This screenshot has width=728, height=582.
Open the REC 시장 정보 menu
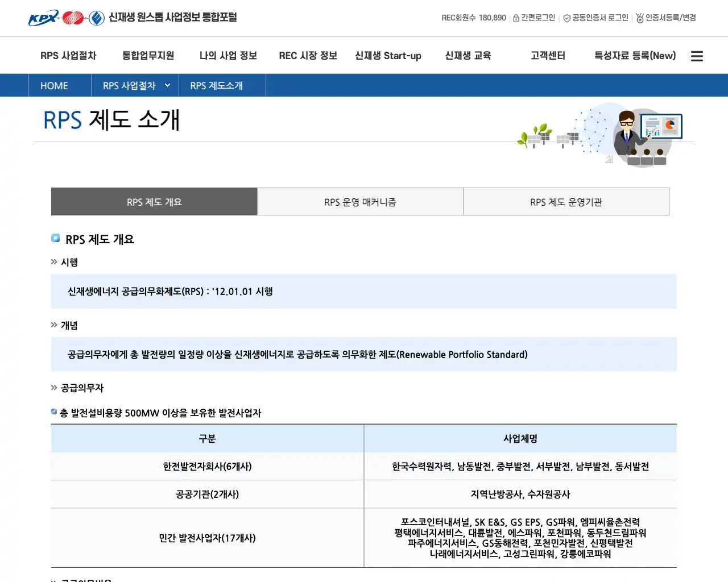tap(308, 56)
